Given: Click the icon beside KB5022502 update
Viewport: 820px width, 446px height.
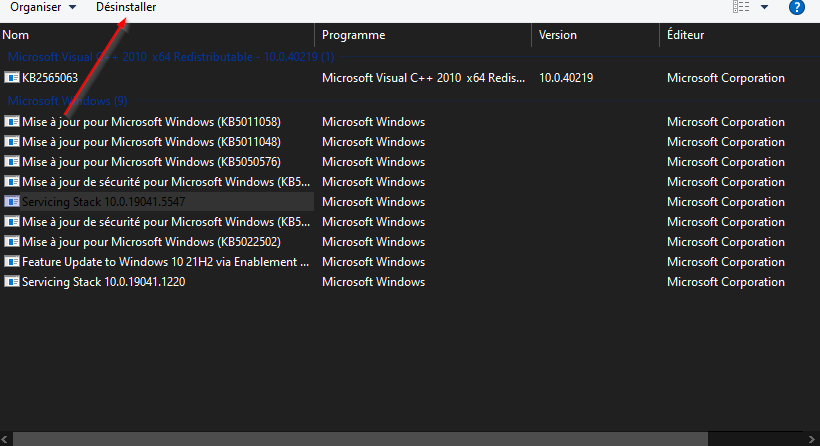Looking at the screenshot, I should [x=12, y=242].
